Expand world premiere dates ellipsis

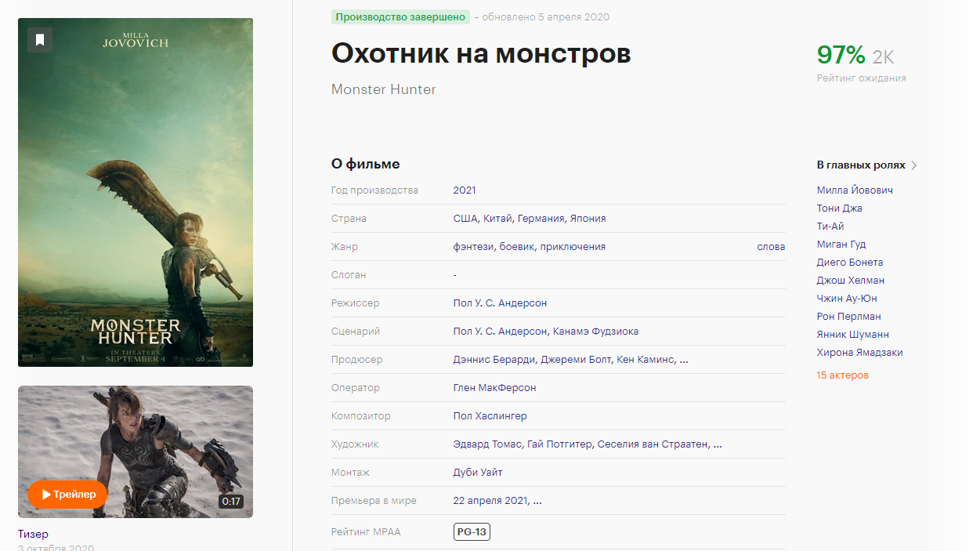tap(537, 501)
